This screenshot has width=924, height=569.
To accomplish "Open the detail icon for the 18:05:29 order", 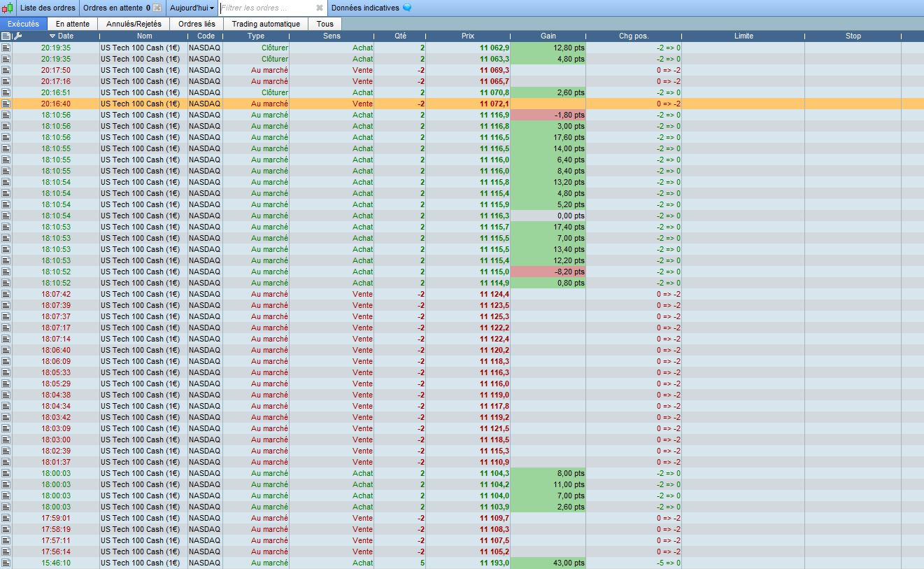I will tap(6, 384).
